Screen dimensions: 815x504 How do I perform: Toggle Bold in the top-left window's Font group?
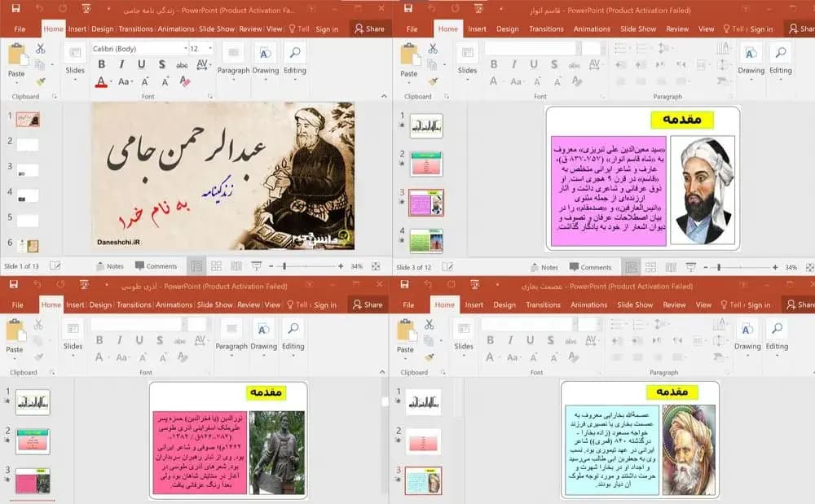tap(102, 64)
